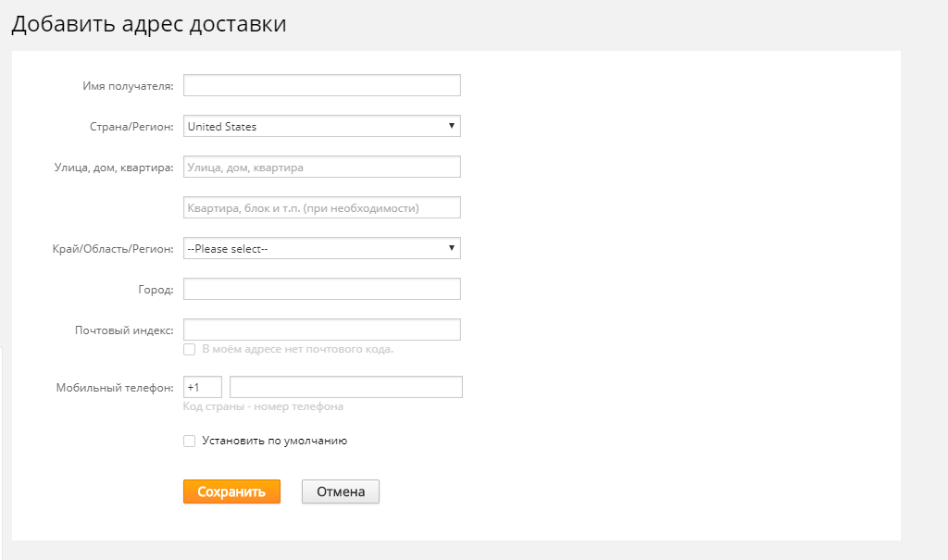Click the City (Город) input field
The width and height of the screenshot is (948, 560).
point(321,289)
